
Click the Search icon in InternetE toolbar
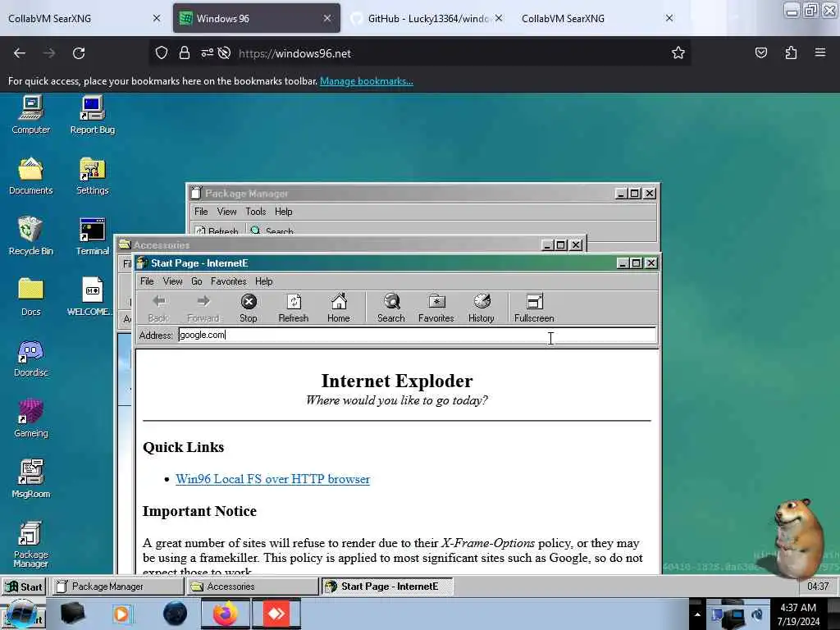pos(391,308)
